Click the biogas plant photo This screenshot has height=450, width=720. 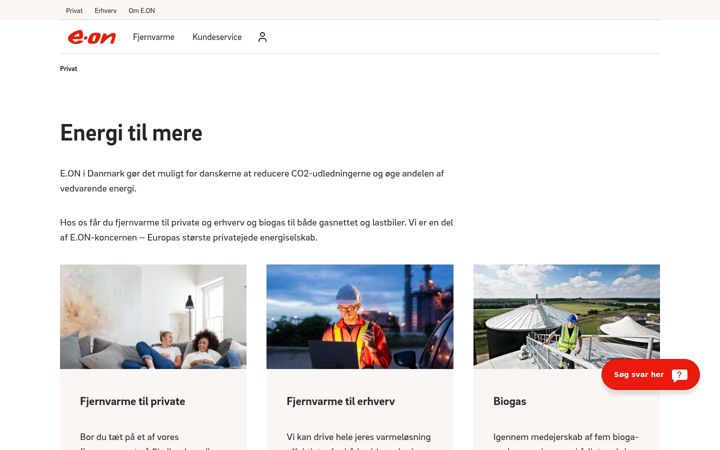pos(566,316)
